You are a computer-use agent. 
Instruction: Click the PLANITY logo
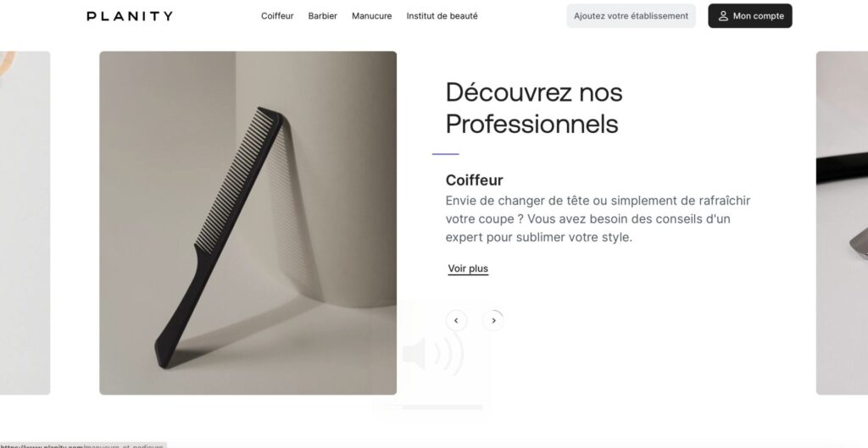tap(130, 16)
